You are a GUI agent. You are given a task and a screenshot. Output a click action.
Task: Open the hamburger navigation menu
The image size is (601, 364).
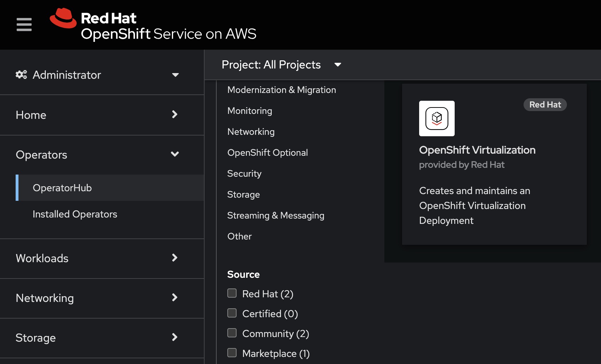(24, 24)
